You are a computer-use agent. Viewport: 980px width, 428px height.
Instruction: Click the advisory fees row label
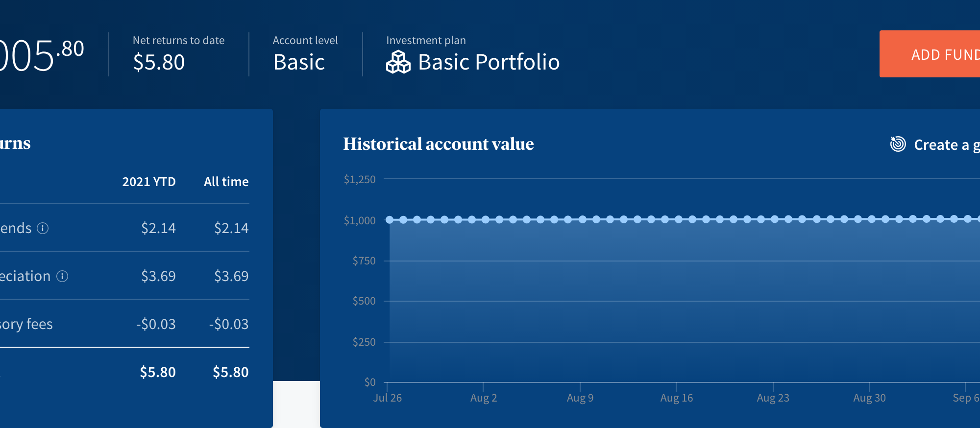tap(26, 324)
